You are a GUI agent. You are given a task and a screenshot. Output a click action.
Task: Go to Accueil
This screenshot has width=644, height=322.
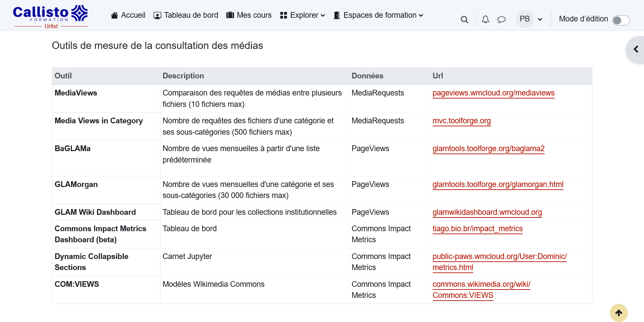[x=128, y=15]
